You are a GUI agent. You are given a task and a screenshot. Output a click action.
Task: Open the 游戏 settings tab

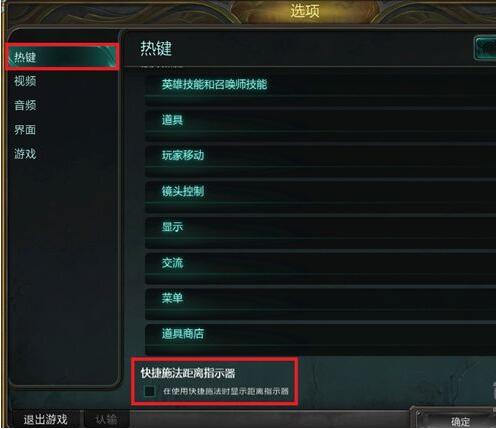tap(25, 154)
